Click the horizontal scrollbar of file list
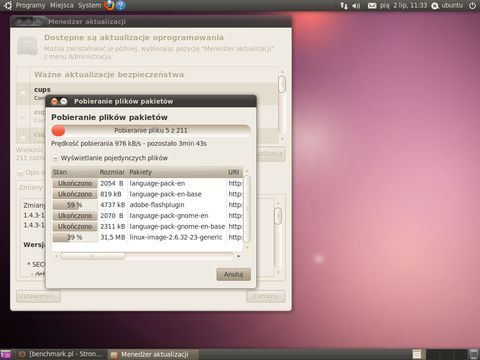Viewport: 480px width, 360px height. tap(93, 256)
